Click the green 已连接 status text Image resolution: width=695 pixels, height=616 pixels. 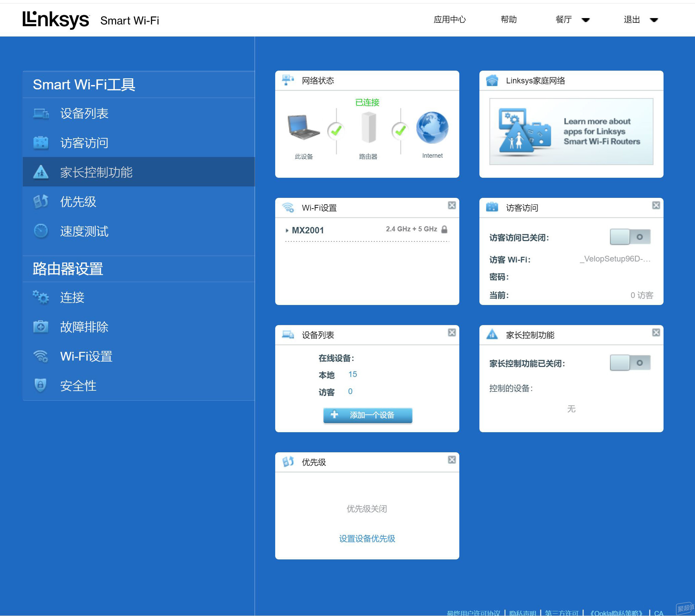tap(367, 102)
